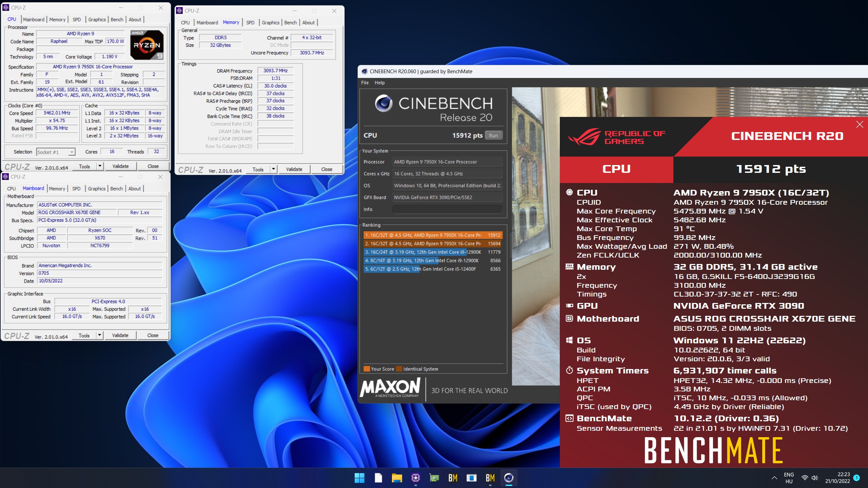The image size is (868, 488).
Task: Switch to CPU tab in CPU-Z Mainboard window
Action: [x=11, y=189]
